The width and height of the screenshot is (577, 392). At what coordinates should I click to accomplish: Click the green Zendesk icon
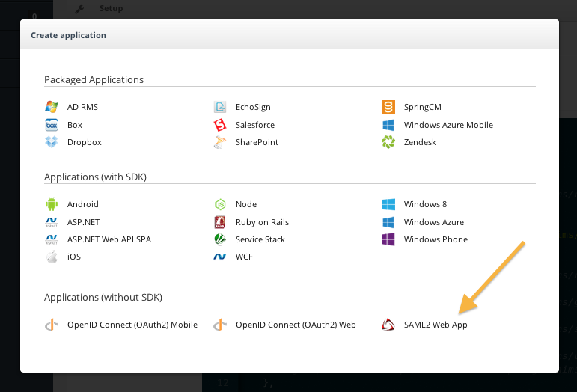coord(388,142)
